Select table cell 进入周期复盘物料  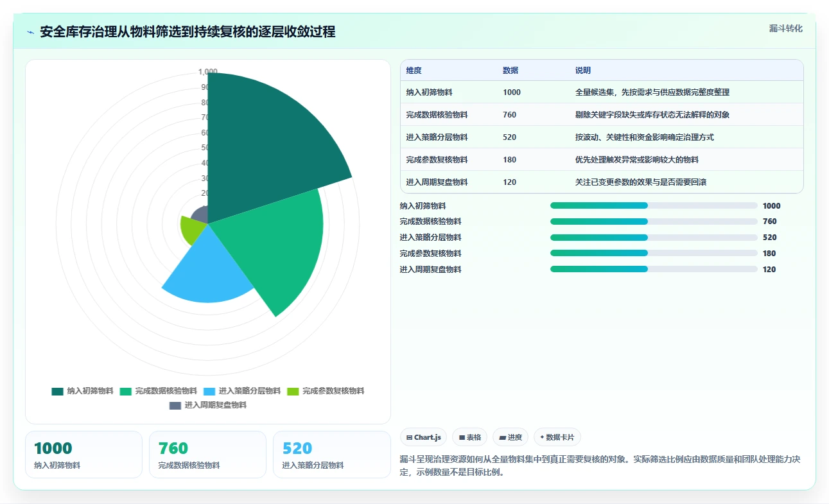click(437, 182)
